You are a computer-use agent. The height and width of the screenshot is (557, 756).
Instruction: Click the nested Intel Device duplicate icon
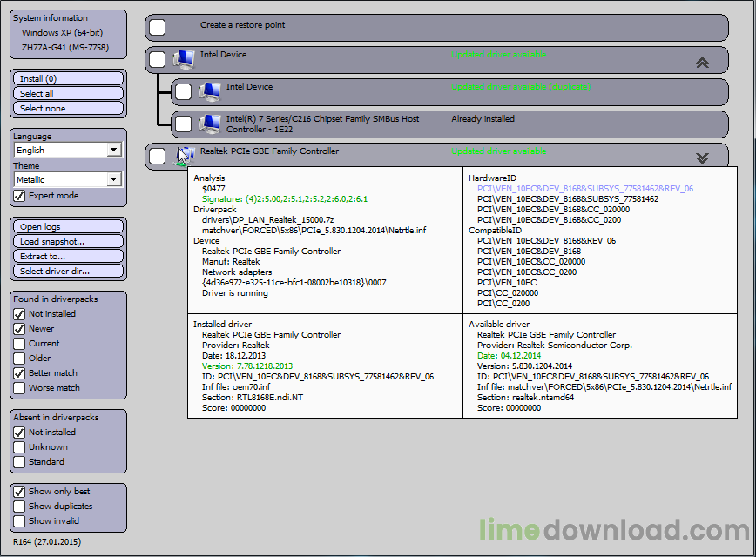pyautogui.click(x=209, y=91)
